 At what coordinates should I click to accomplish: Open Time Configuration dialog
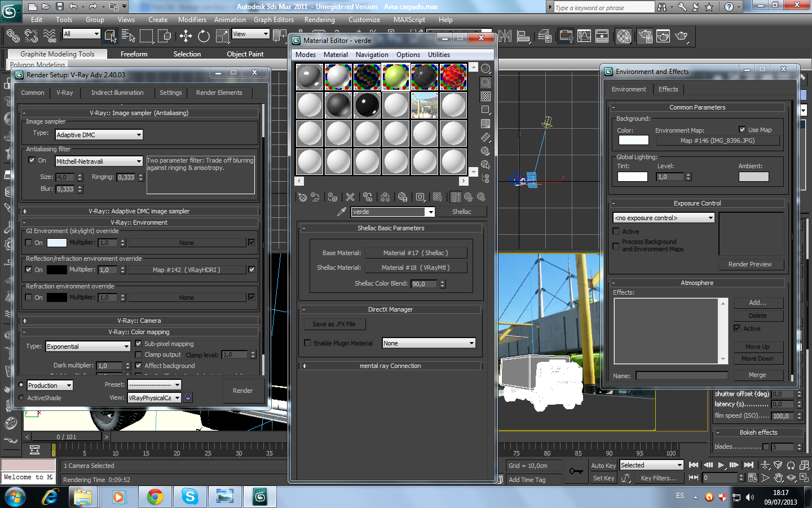(x=753, y=478)
